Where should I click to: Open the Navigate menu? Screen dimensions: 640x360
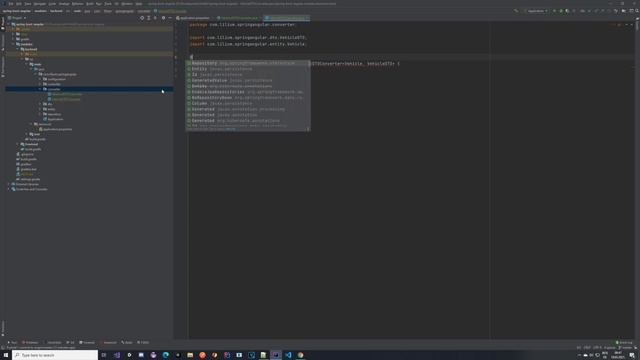pyautogui.click(x=40, y=4)
